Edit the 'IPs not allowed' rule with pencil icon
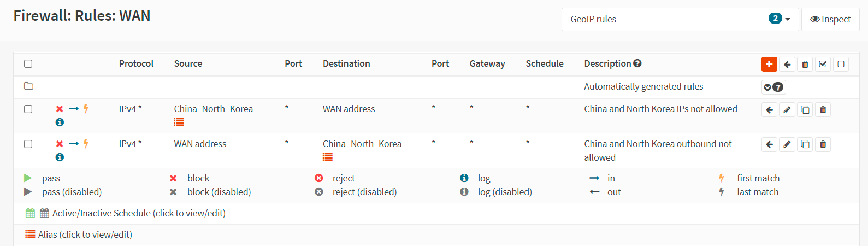 (787, 110)
